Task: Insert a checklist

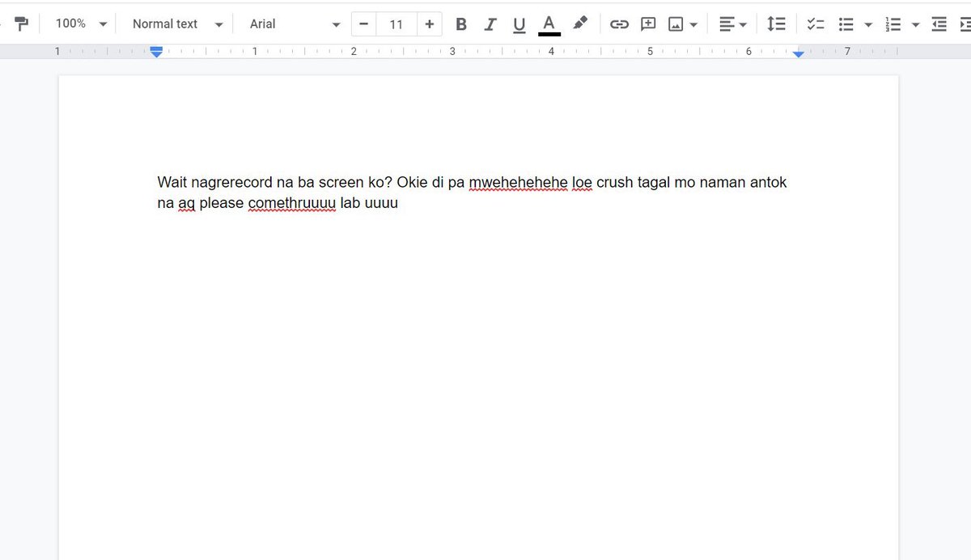Action: 816,23
